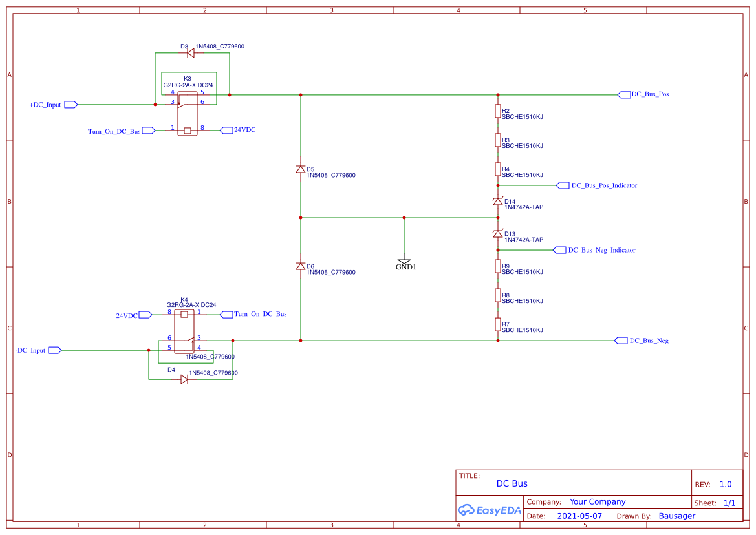The width and height of the screenshot is (756, 535).
Task: Click the 'K3' designator label
Action: [188, 78]
